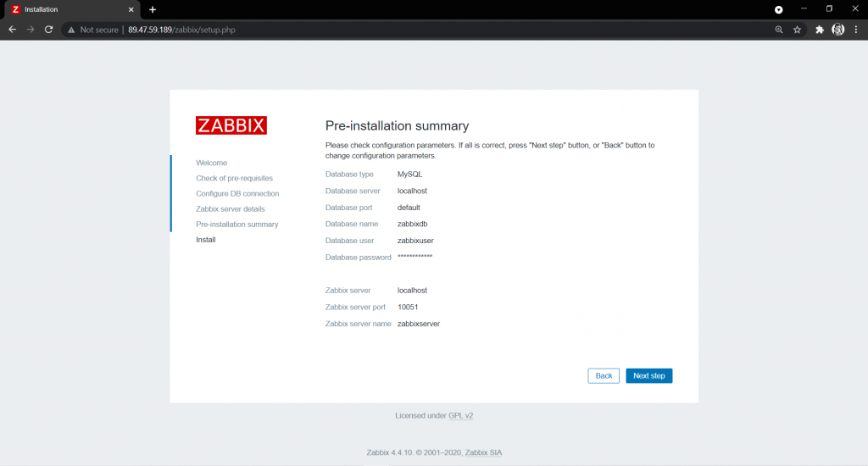This screenshot has width=868, height=466.
Task: Click the Zabbix server localhost value
Action: pyautogui.click(x=413, y=291)
